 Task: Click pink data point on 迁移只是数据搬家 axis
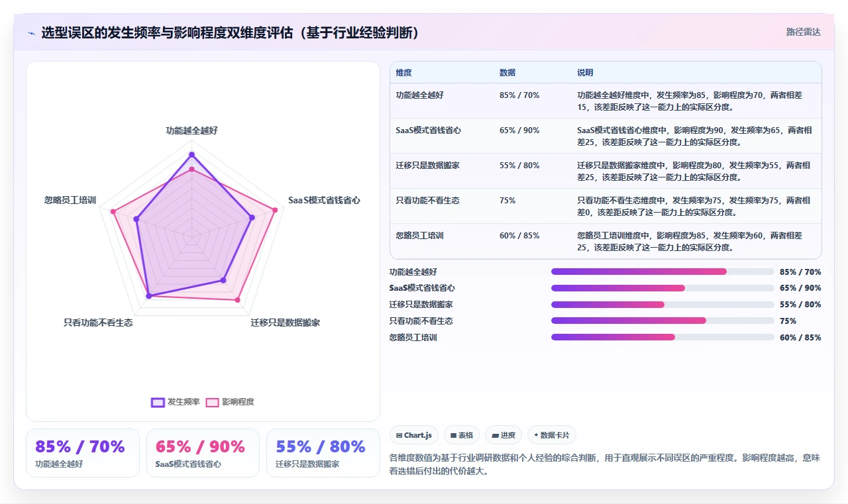(x=238, y=300)
